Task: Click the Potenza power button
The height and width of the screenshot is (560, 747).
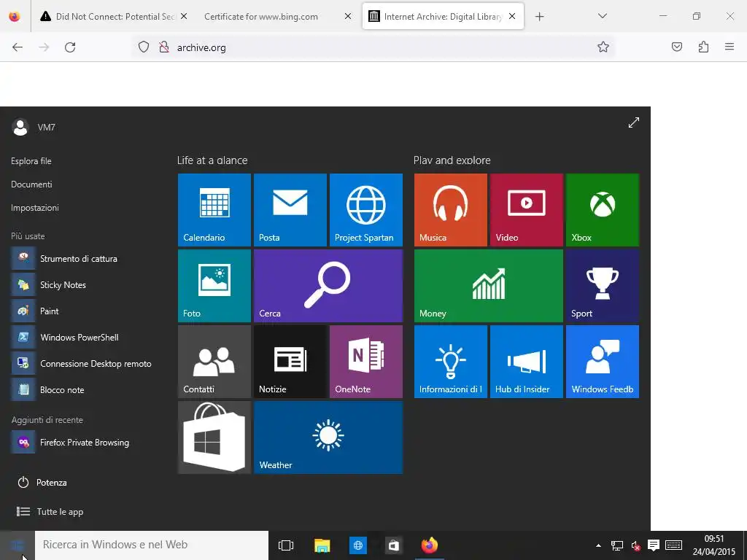Action: (42, 483)
